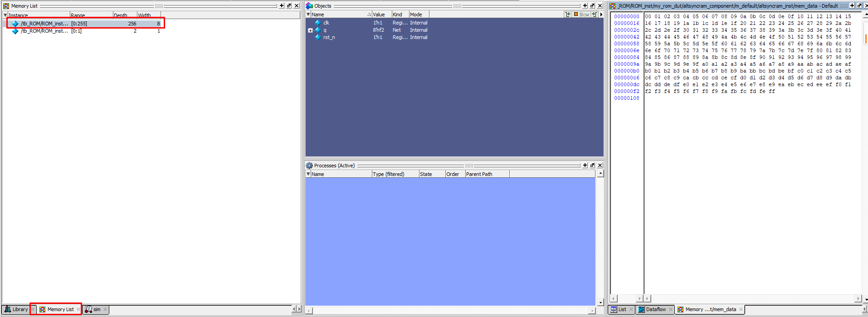The image size is (868, 317).
Task: Sort by the Width column header
Action: tap(150, 15)
